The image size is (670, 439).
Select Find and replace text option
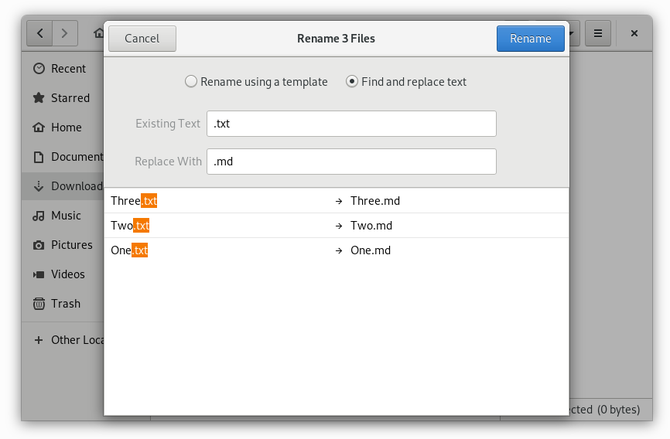click(352, 82)
